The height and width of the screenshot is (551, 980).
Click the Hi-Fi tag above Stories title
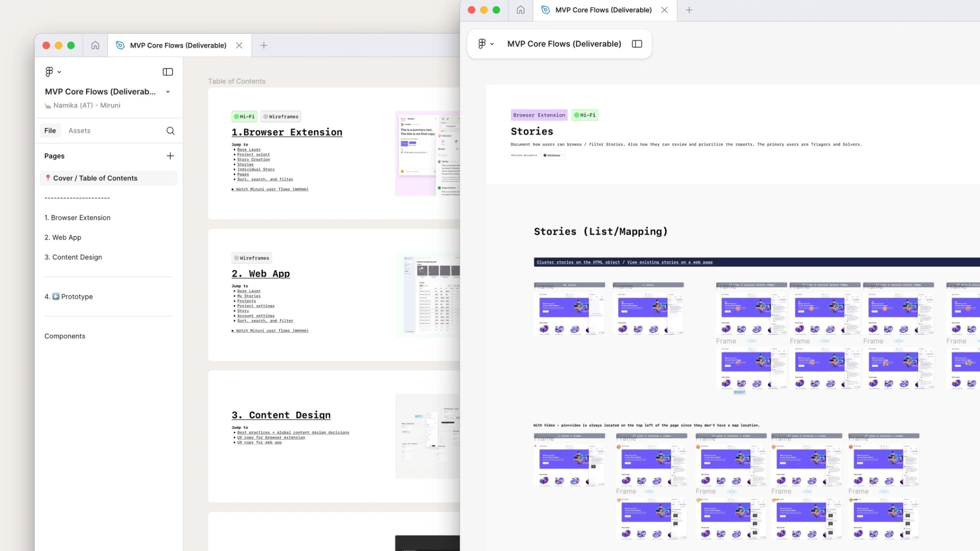pyautogui.click(x=584, y=115)
